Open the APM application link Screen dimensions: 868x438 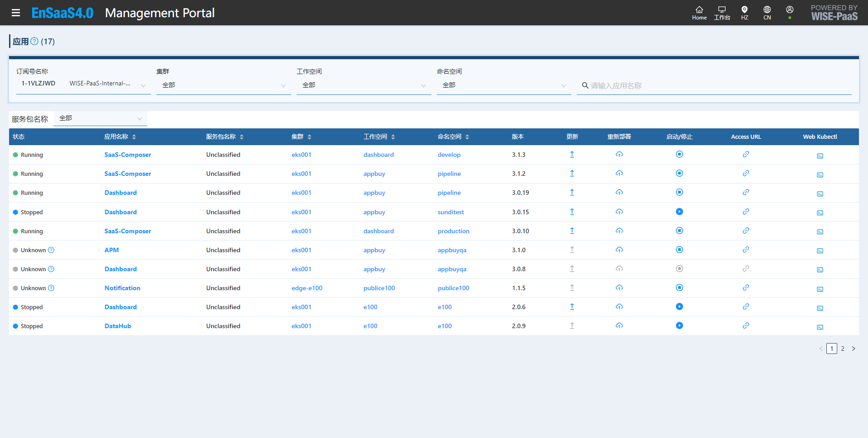point(112,250)
